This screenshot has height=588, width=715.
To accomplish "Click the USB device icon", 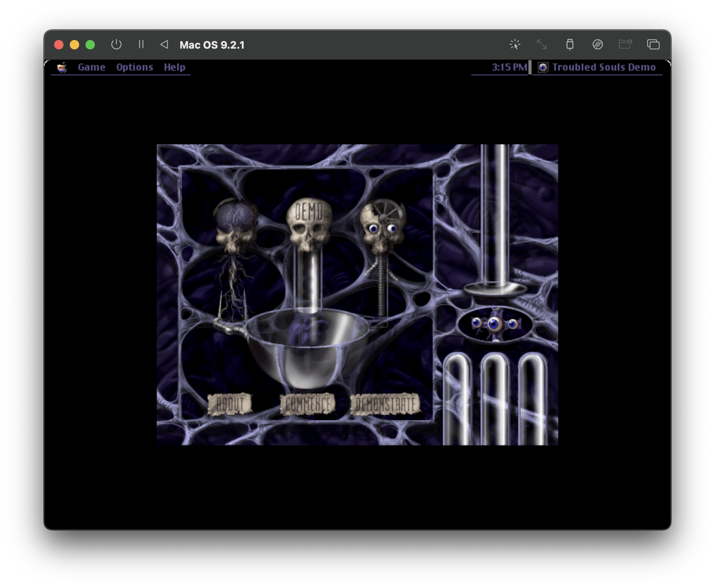I will [570, 44].
